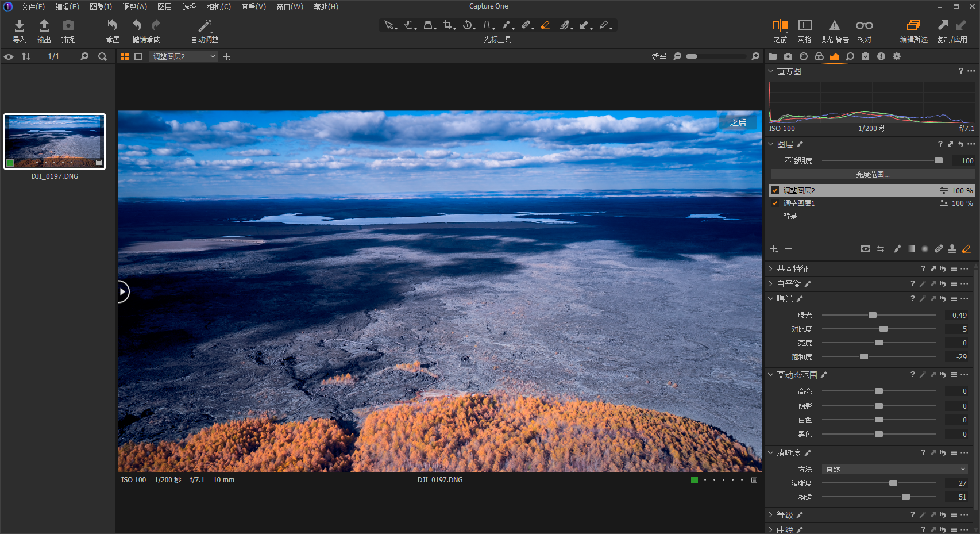Click the undo arrow icon
980x534 pixels.
click(x=137, y=25)
